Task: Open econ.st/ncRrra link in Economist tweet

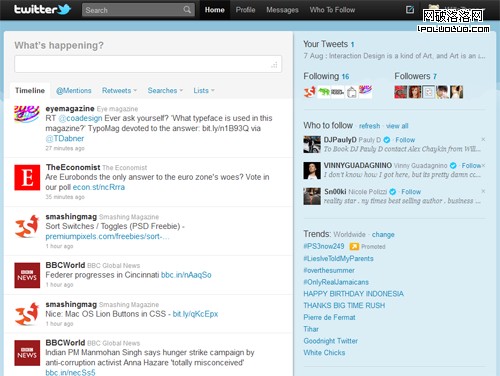Action: 99,187
